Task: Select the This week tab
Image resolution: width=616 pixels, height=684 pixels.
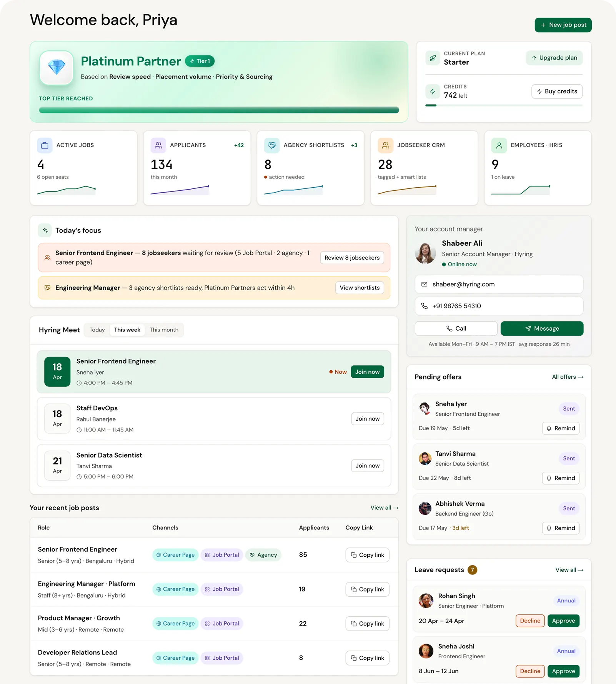Action: point(127,330)
